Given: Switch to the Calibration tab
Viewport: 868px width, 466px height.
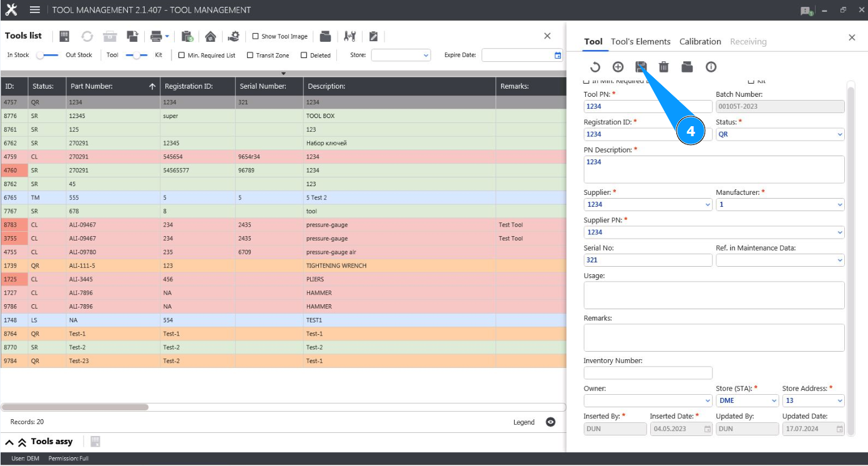Looking at the screenshot, I should pyautogui.click(x=700, y=41).
